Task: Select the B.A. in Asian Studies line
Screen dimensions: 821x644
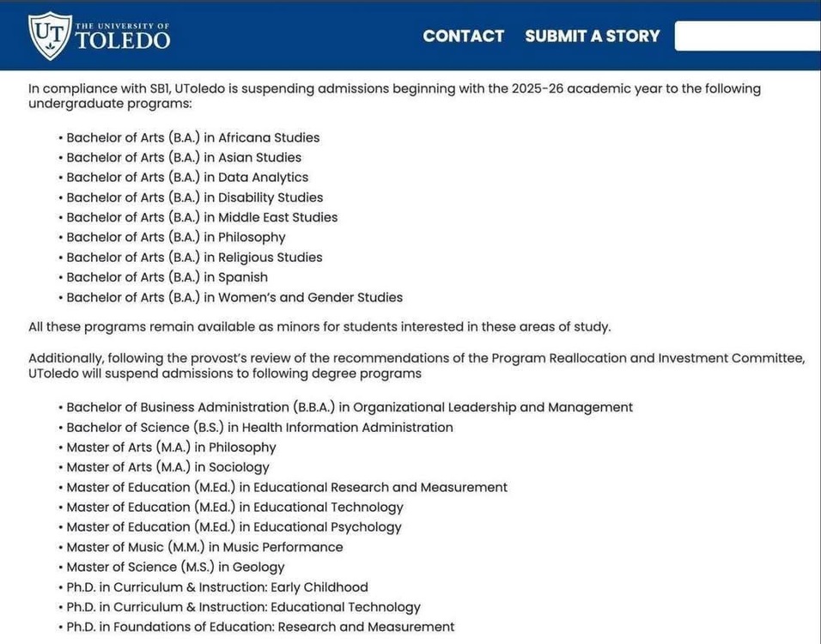Action: pyautogui.click(x=184, y=157)
